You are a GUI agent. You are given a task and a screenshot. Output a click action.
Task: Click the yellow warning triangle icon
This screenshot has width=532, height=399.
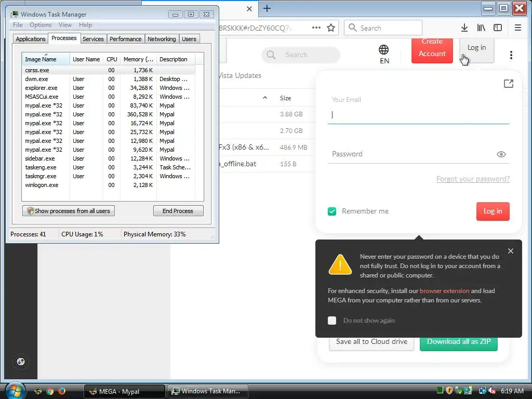click(340, 264)
